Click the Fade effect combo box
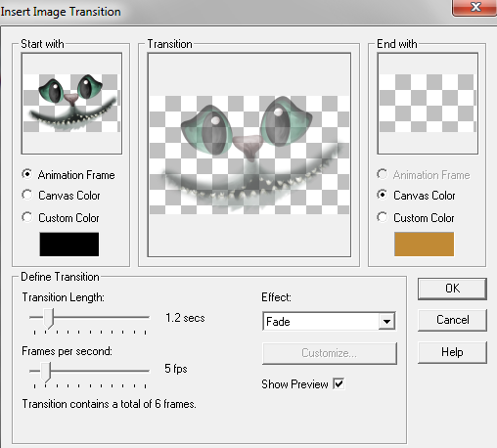Screen dimensions: 497x448 (x=329, y=322)
